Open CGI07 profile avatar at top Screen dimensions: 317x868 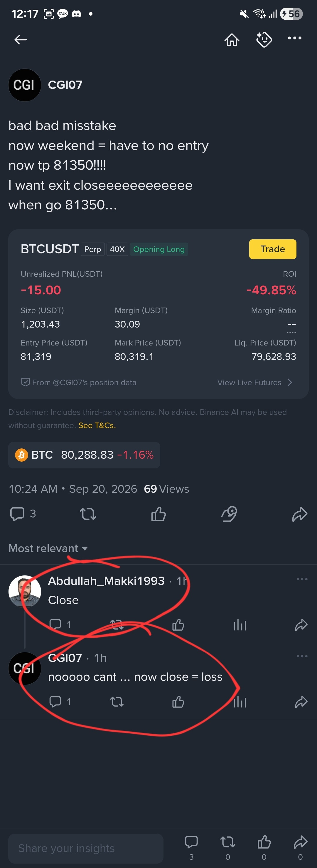pyautogui.click(x=25, y=85)
